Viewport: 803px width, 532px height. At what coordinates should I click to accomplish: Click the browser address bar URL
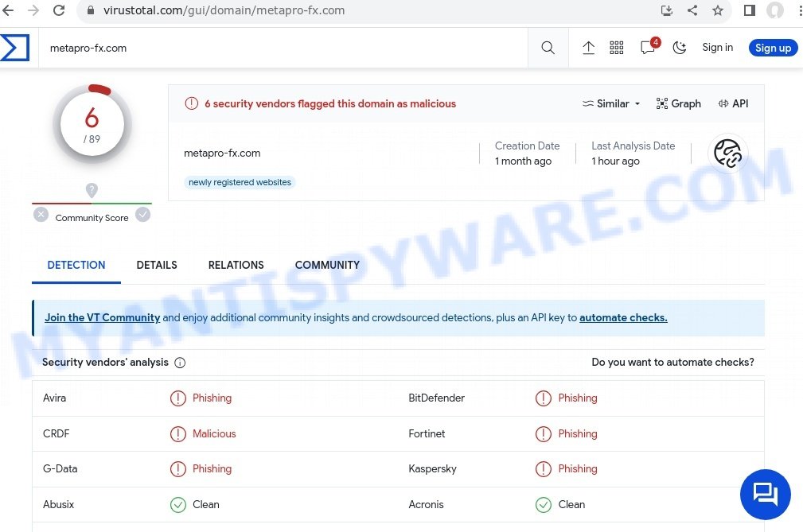click(x=224, y=10)
